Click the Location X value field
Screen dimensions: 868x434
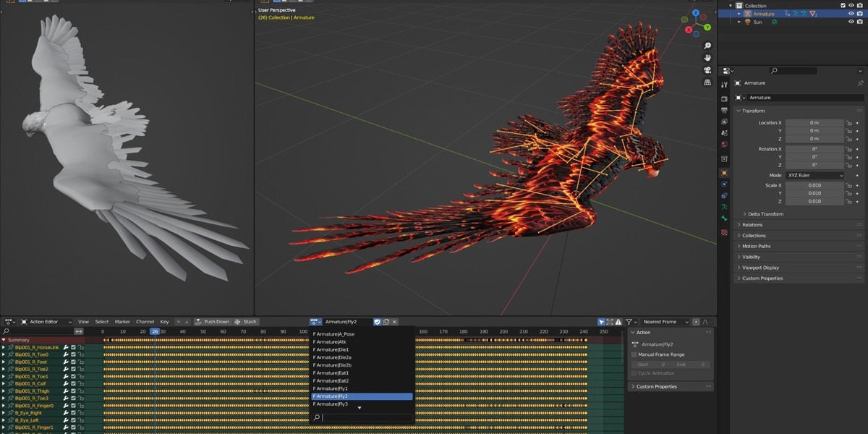814,123
